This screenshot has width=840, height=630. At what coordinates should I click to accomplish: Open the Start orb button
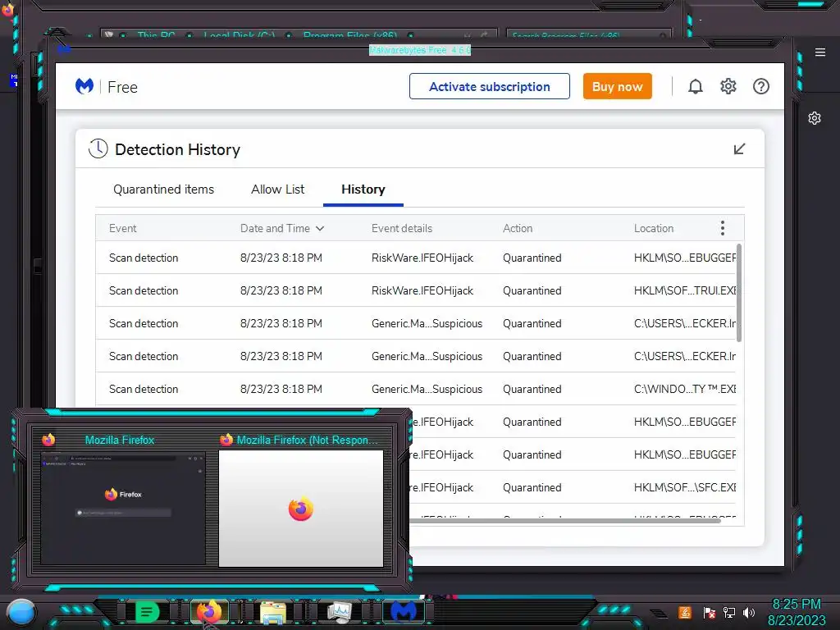(x=21, y=613)
